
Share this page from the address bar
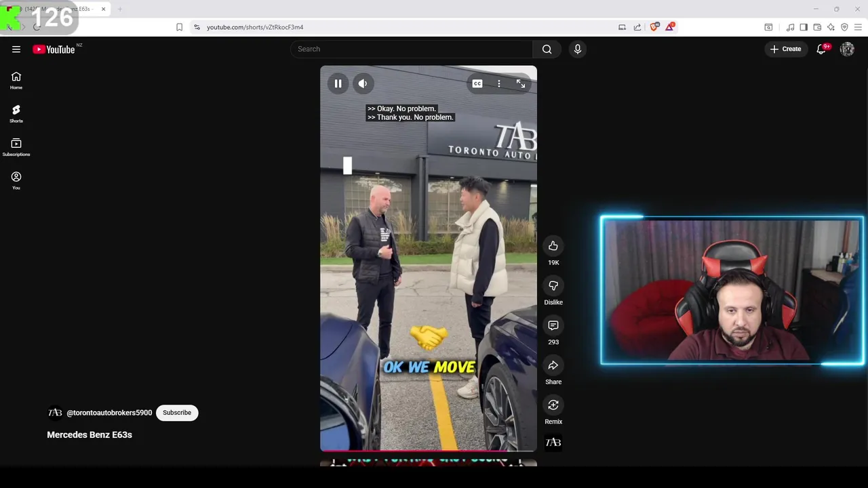(x=637, y=27)
